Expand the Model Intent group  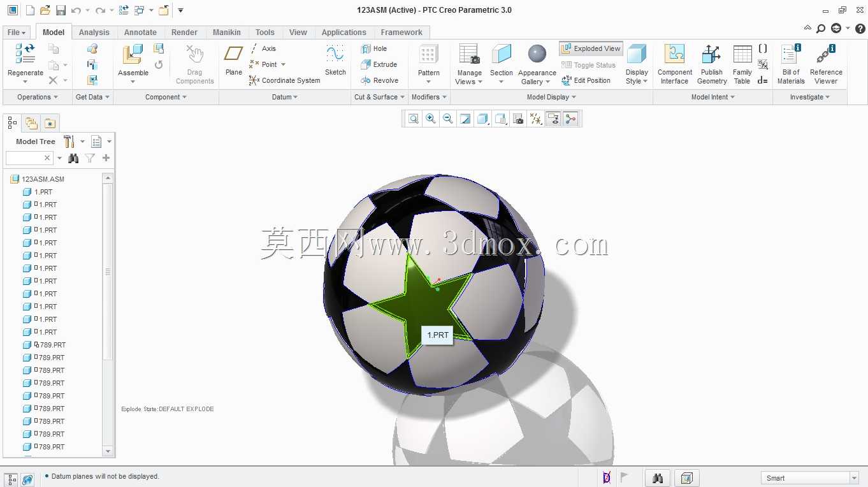coord(713,97)
